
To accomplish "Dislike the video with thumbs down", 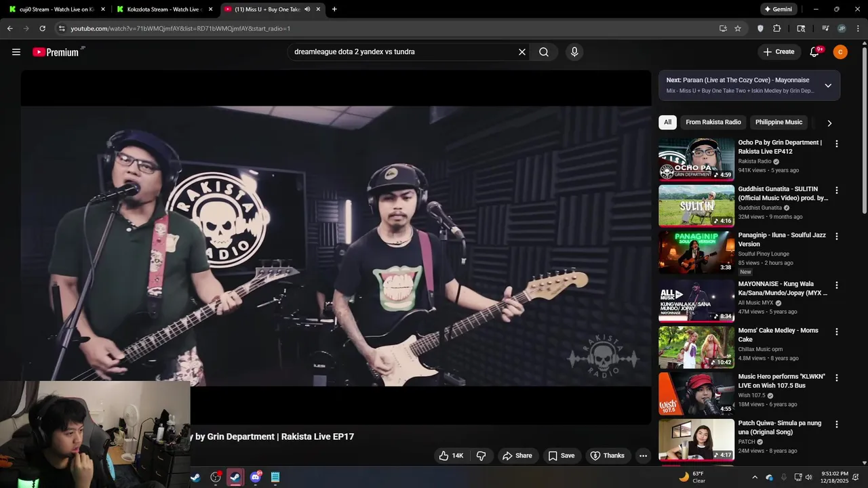I will click(481, 455).
